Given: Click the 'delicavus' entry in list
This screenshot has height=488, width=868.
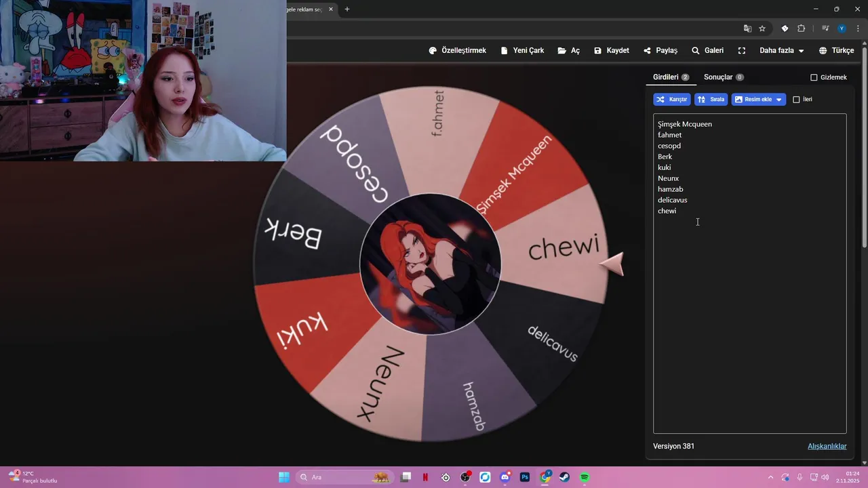Looking at the screenshot, I should (x=672, y=200).
